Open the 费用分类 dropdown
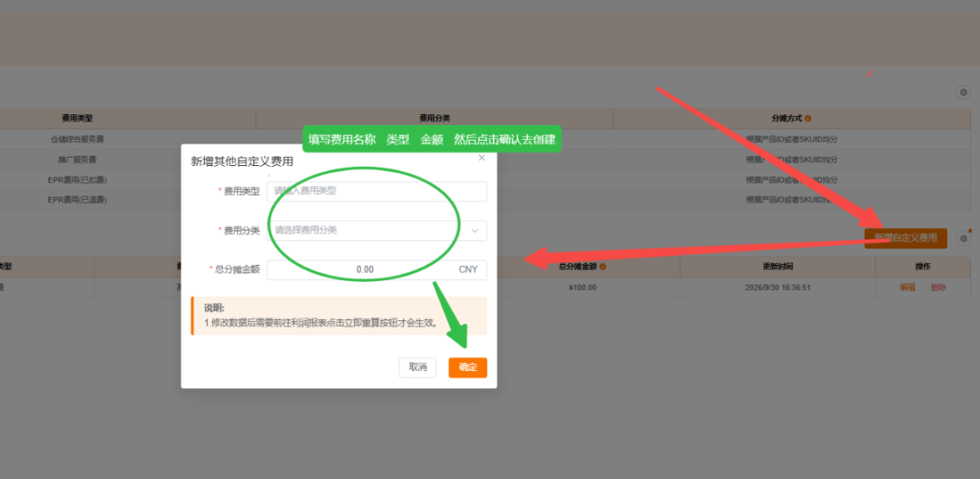This screenshot has height=479, width=980. point(377,230)
